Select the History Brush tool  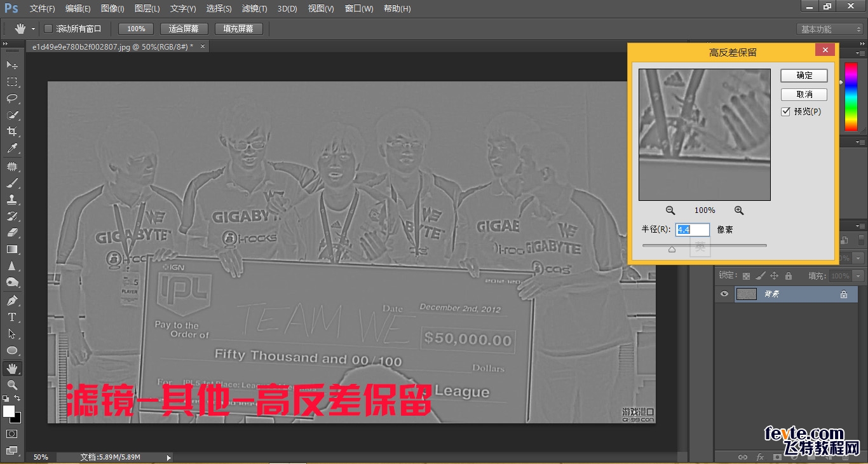tap(12, 216)
